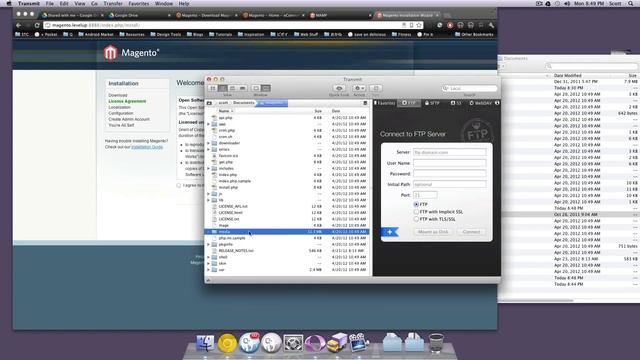Select the RELEASE_NOTES.txt file row
The height and width of the screenshot is (360, 640).
tap(287, 251)
